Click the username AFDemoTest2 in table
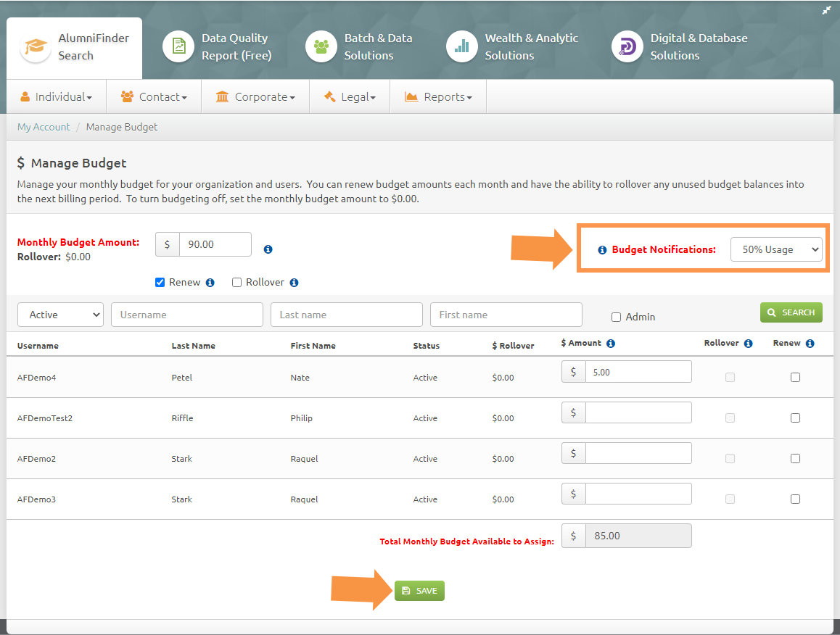840x635 pixels. pos(45,418)
